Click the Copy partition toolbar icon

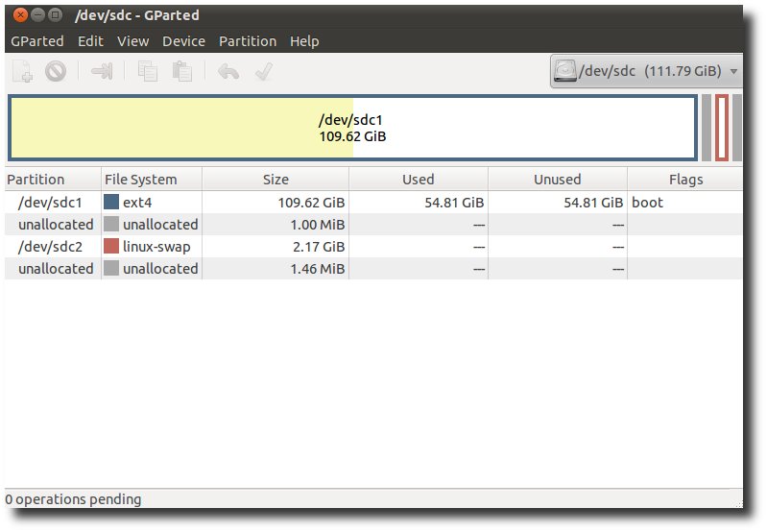[x=147, y=71]
